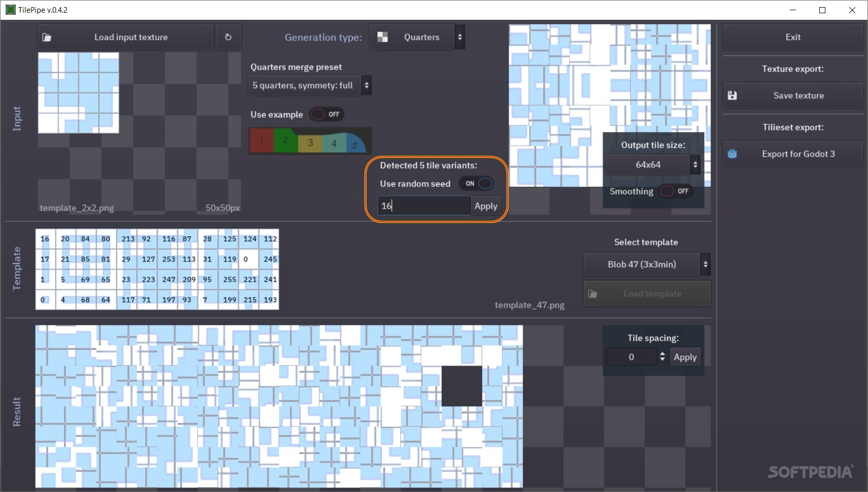The image size is (868, 492).
Task: Click the floppy disk save icon
Action: click(x=732, y=95)
